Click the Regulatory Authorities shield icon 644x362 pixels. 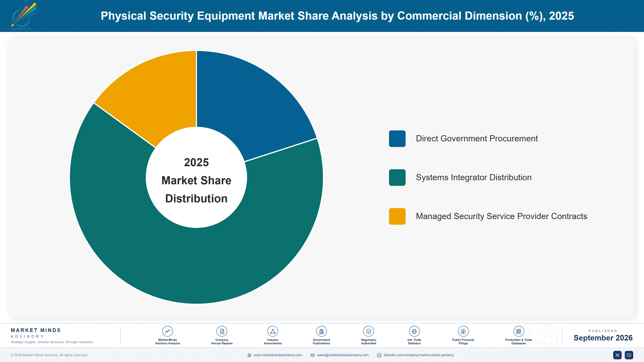point(368,331)
